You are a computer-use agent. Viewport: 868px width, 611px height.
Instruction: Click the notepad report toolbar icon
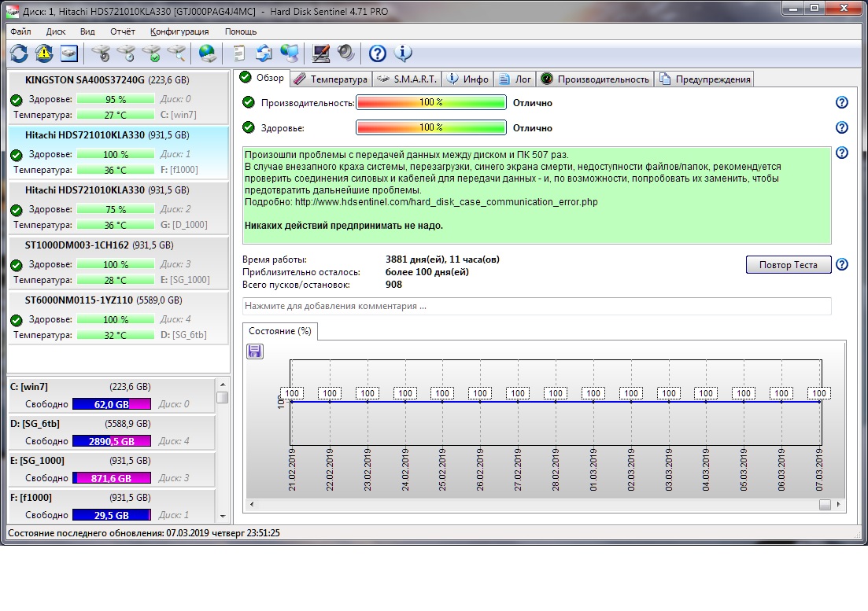[x=238, y=53]
